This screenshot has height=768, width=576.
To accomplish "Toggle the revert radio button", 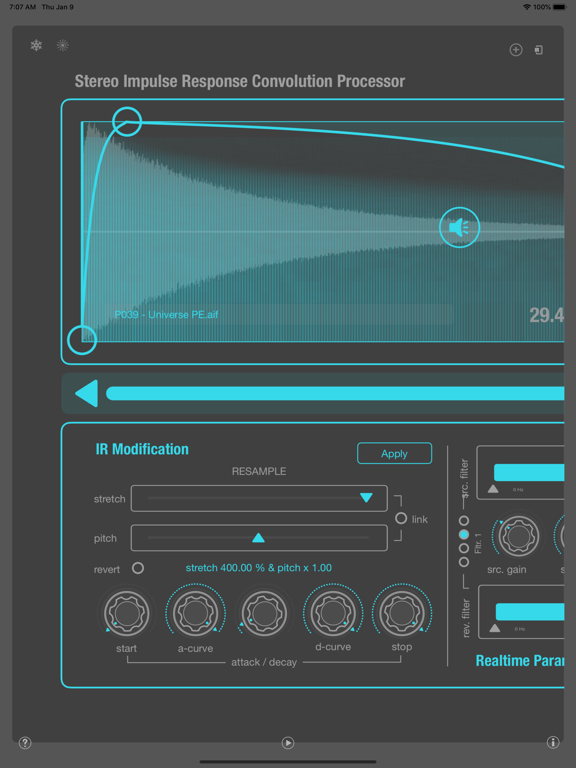I will click(138, 568).
